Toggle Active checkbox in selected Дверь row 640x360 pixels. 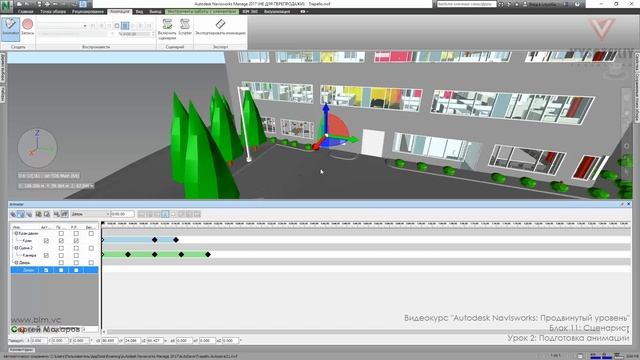coord(46,270)
